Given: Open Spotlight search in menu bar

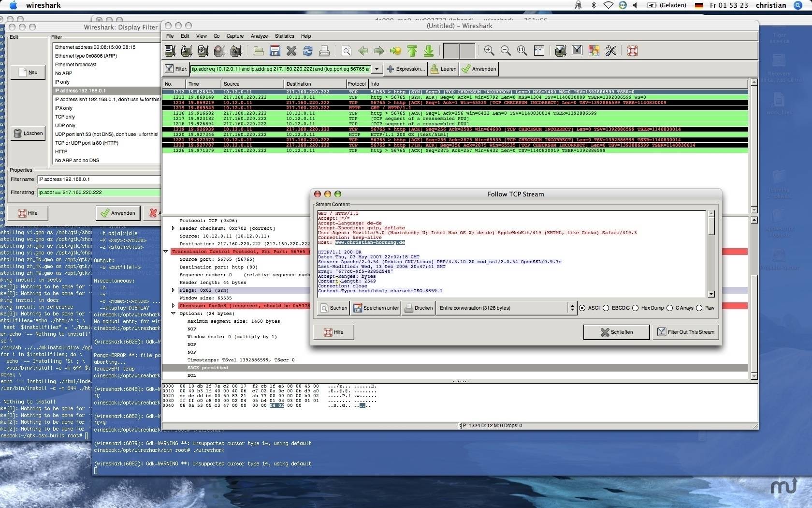Looking at the screenshot, I should click(797, 5).
